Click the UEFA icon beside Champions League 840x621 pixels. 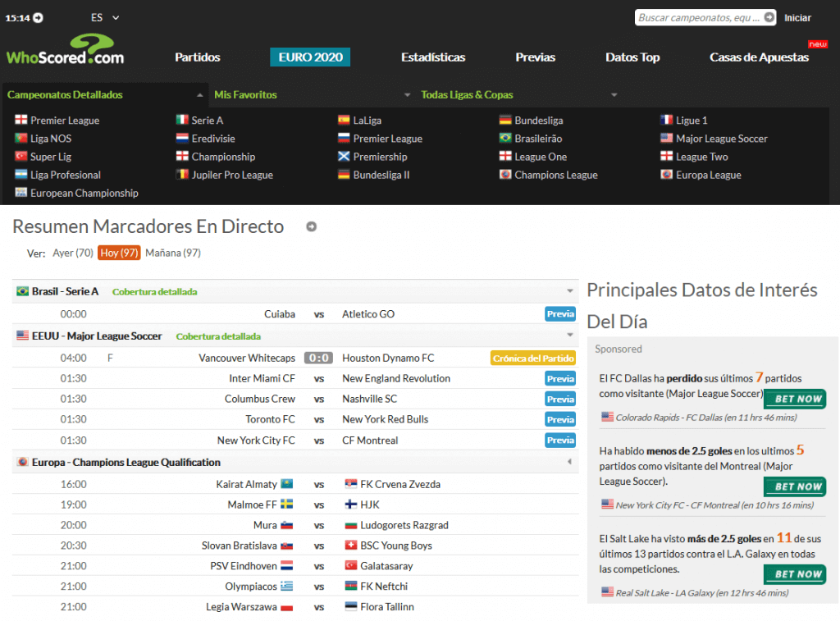pyautogui.click(x=505, y=174)
